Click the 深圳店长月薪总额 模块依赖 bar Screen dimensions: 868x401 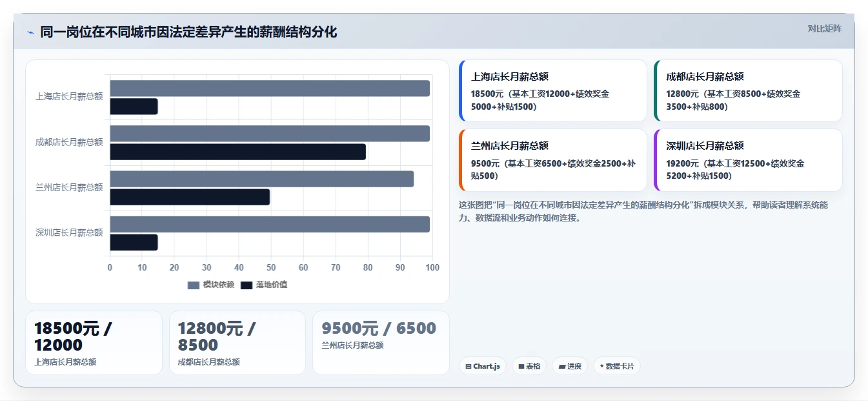tap(270, 224)
